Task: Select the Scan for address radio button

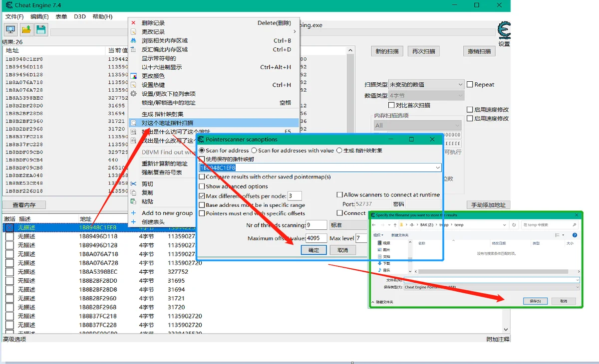Action: (x=202, y=151)
